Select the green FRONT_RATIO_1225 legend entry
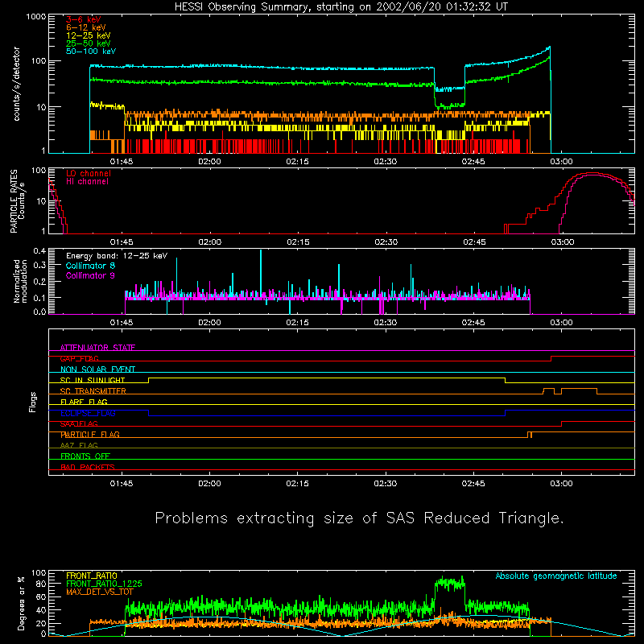This screenshot has width=644, height=644. (x=104, y=584)
